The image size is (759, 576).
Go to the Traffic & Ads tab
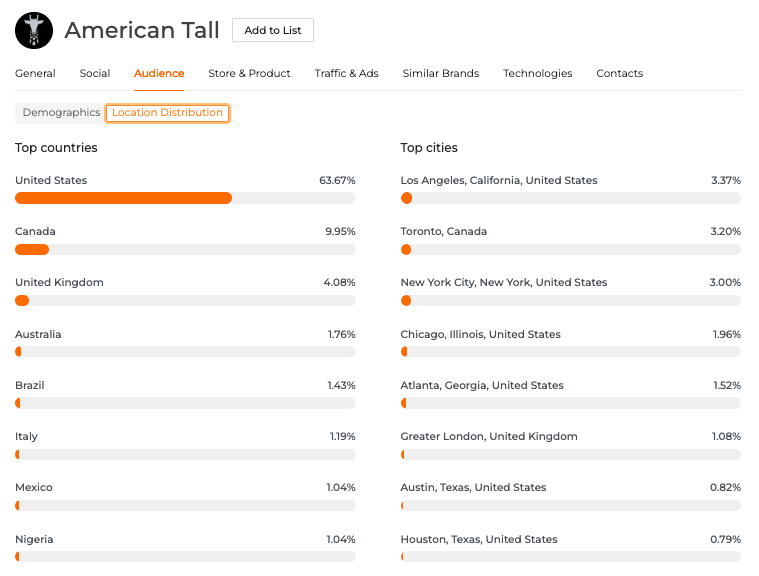346,73
